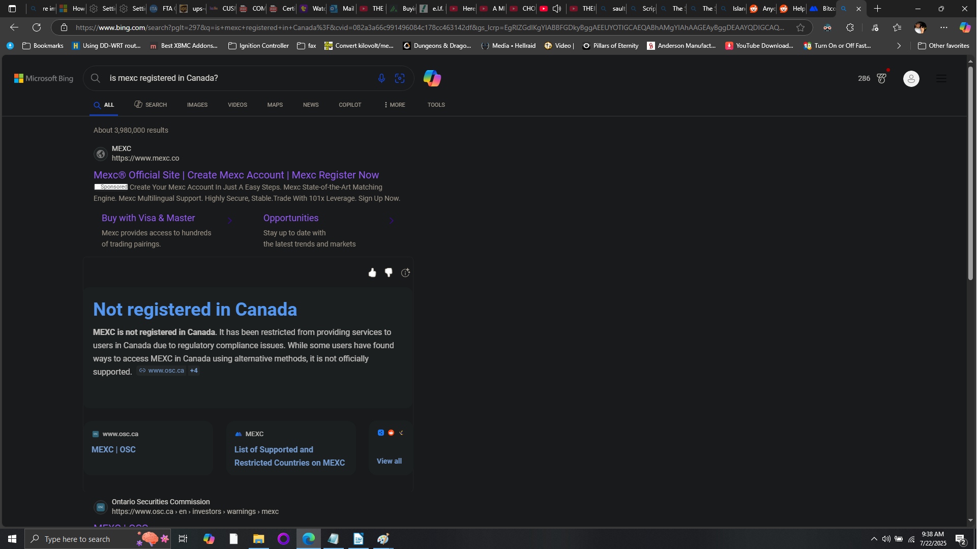
Task: Open the Windows Start menu
Action: [12, 539]
